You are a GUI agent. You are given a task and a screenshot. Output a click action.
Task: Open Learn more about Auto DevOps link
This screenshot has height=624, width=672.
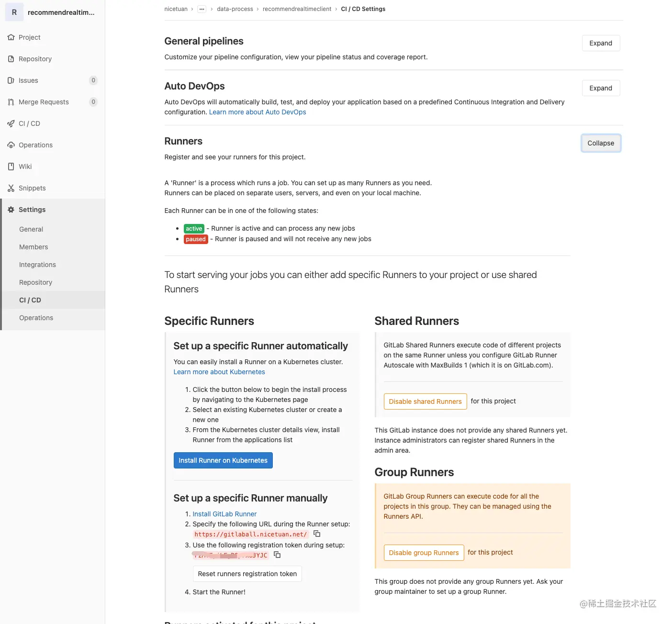[258, 112]
